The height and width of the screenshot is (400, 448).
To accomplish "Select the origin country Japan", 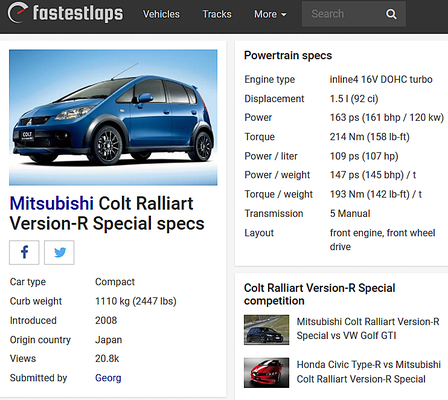I will (x=108, y=340).
